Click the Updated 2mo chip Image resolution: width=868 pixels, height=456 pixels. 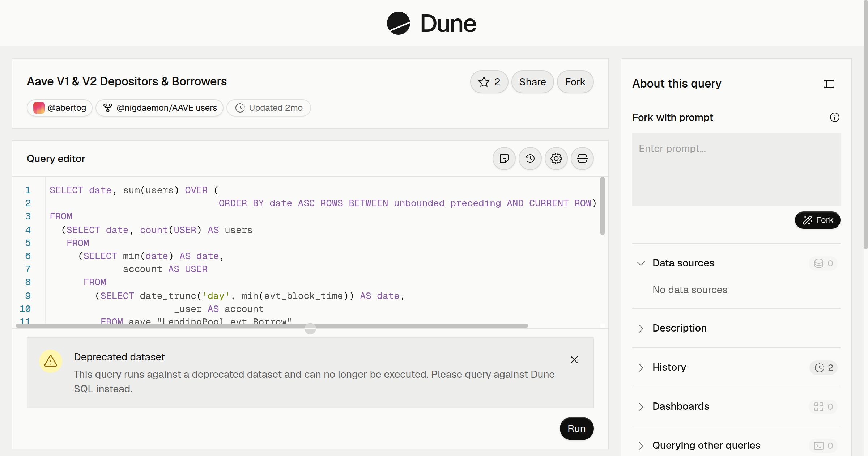tap(269, 108)
